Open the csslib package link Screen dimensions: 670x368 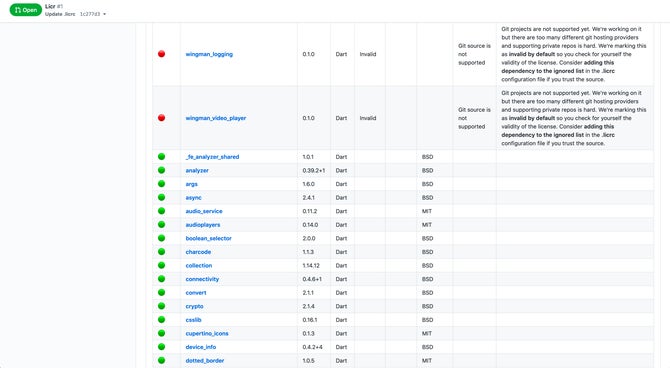193,320
